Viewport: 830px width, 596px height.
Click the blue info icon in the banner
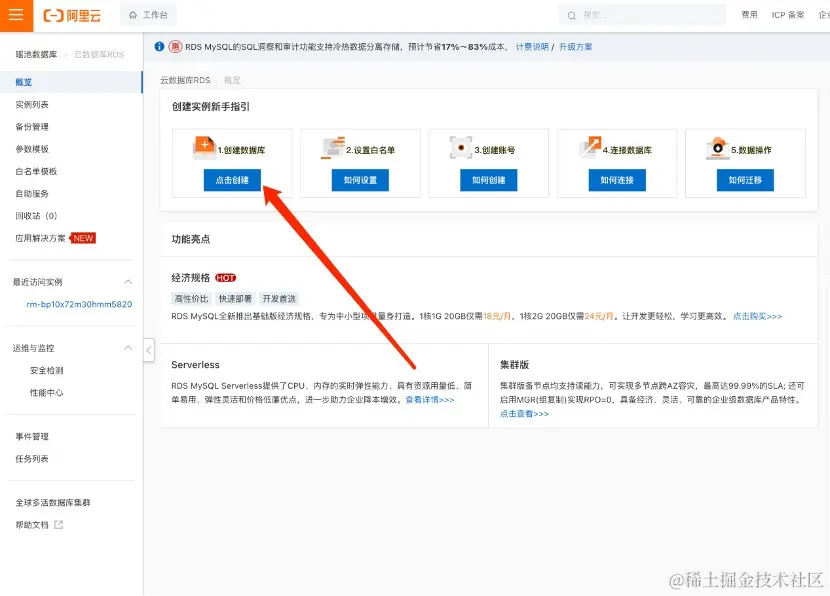click(x=159, y=47)
